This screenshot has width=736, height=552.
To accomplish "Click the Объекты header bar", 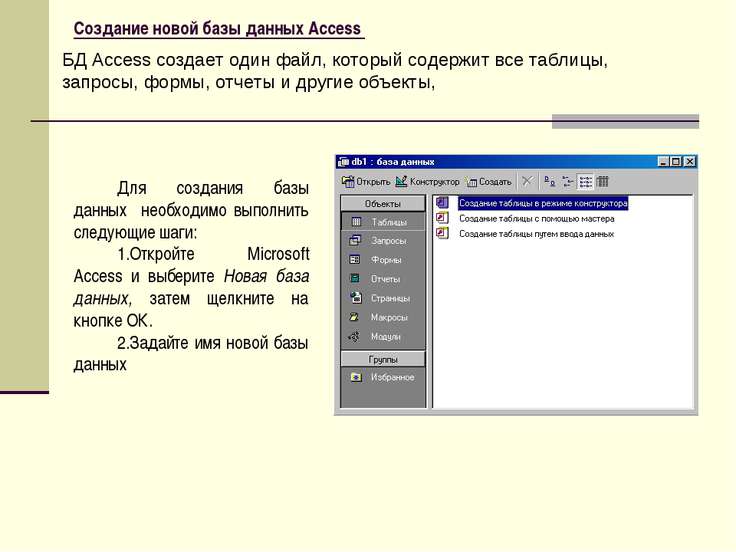I will (x=383, y=204).
